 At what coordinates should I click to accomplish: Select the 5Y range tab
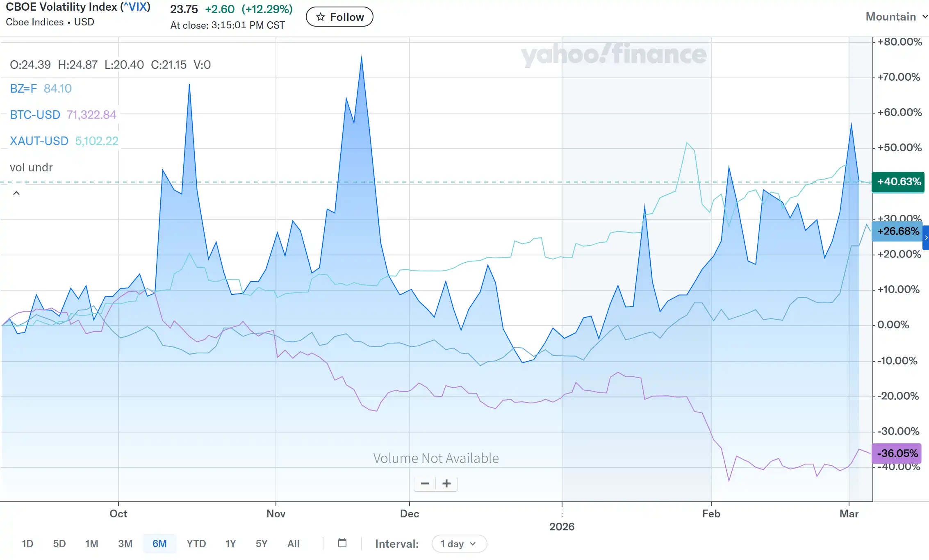(262, 543)
